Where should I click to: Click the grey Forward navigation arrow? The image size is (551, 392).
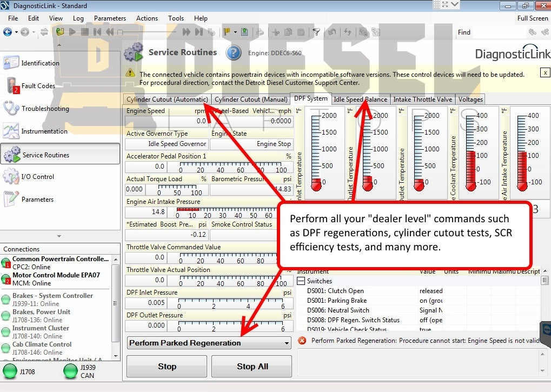pyautogui.click(x=24, y=32)
